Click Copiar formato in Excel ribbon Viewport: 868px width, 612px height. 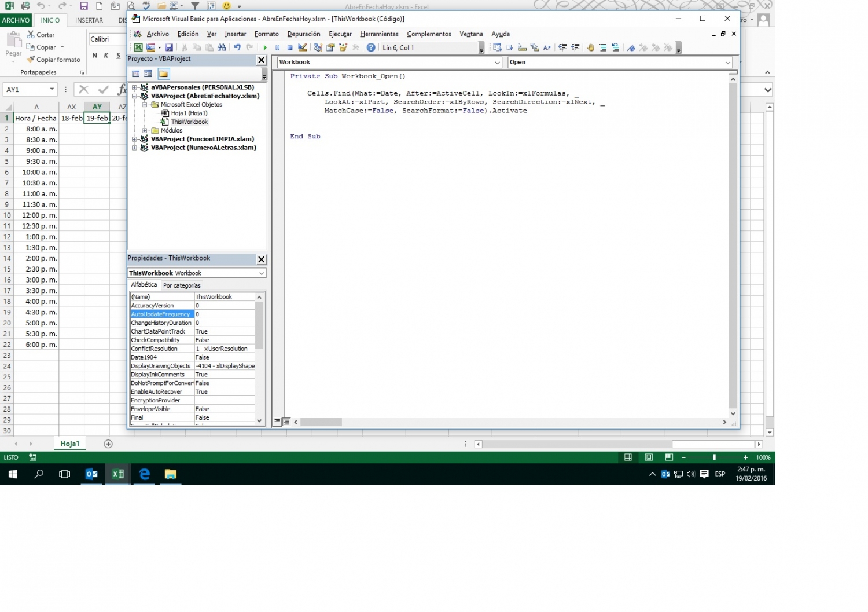(53, 60)
